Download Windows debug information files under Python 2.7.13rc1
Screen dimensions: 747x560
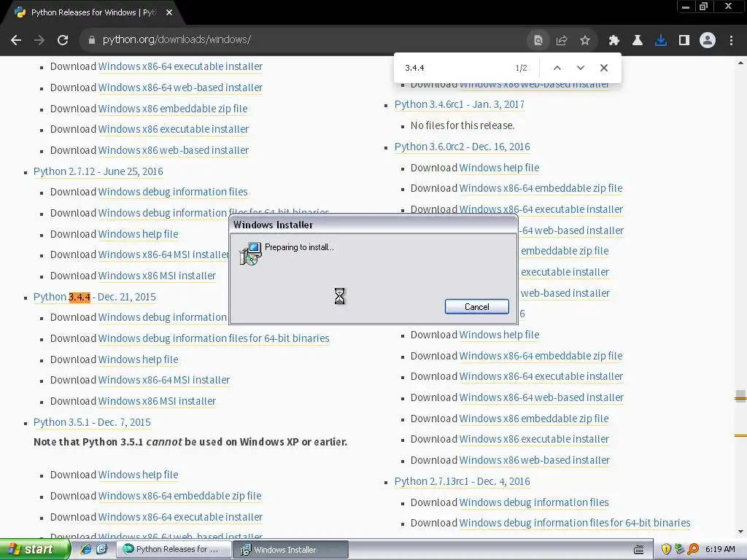tap(534, 502)
